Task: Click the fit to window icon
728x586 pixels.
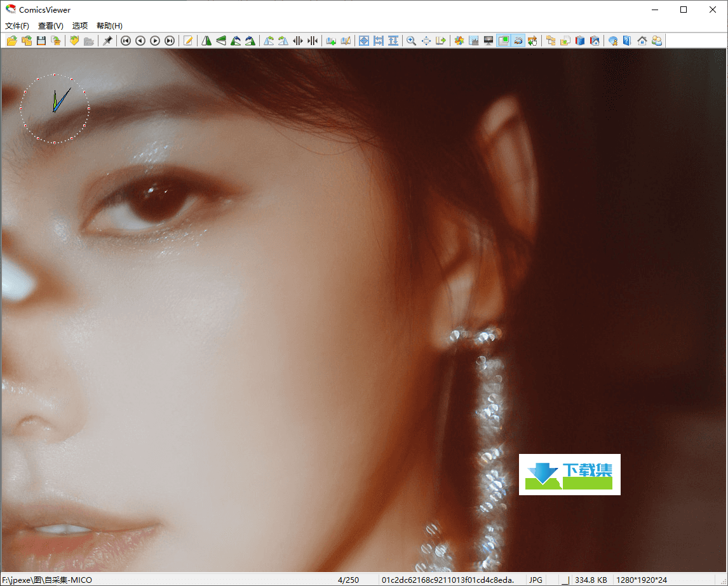Action: [x=364, y=41]
